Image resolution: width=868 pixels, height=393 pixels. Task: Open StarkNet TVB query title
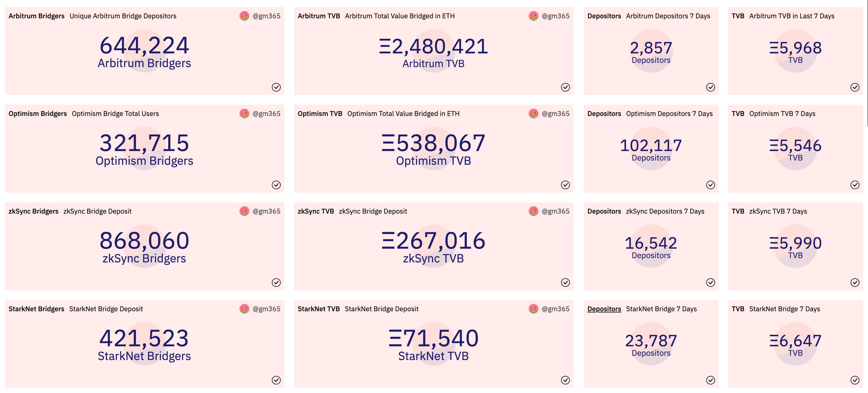[318, 309]
